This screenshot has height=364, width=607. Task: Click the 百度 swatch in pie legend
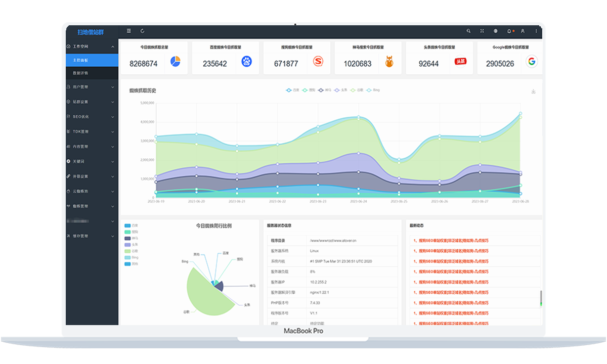127,225
